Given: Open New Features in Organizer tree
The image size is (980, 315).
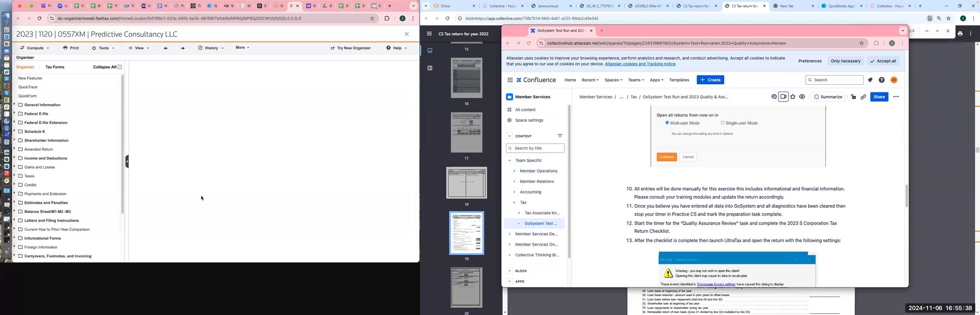Looking at the screenshot, I should click(x=30, y=78).
